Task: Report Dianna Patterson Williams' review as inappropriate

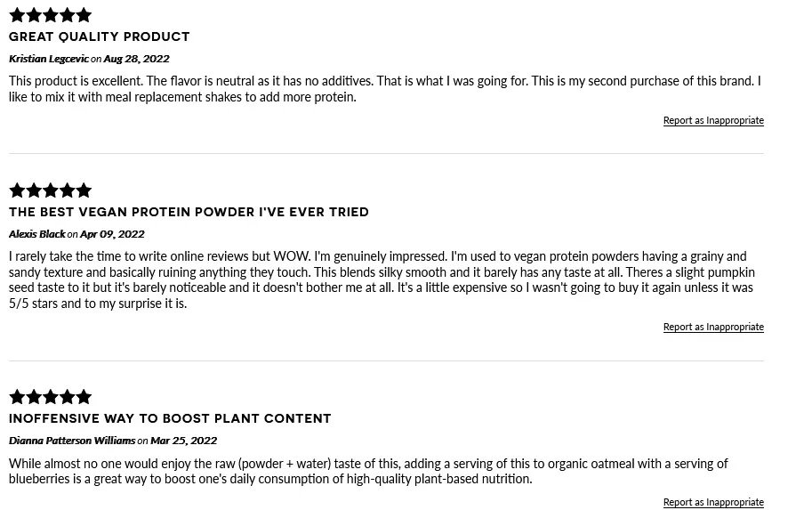Action: (x=713, y=502)
